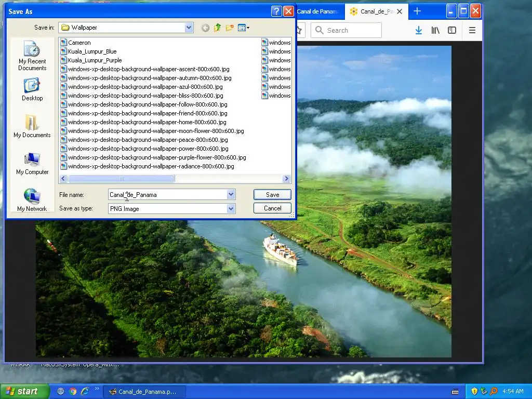The image size is (532, 399).
Task: Click Canal_de_Panama taskbar button
Action: [144, 392]
